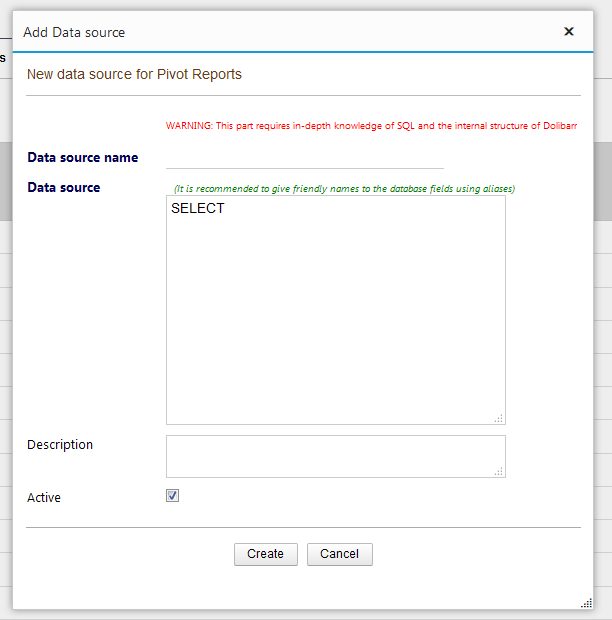Click the 'New data source for Pivot Reports' heading
Screen dimensions: 612x620
pyautogui.click(x=134, y=74)
